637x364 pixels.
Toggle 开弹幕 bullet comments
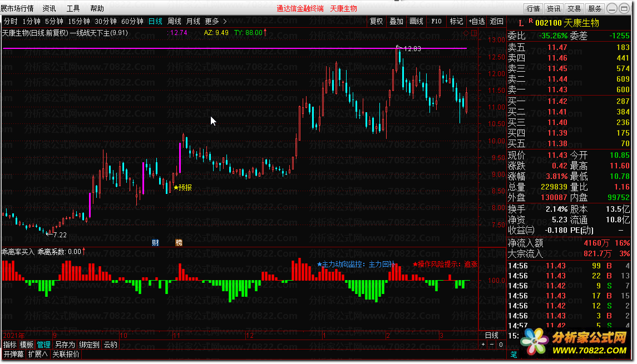pos(14,354)
